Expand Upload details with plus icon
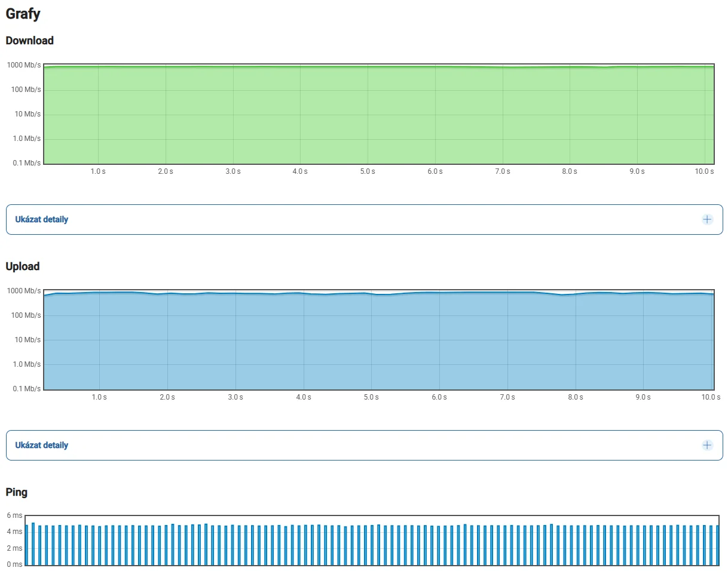 pyautogui.click(x=707, y=445)
